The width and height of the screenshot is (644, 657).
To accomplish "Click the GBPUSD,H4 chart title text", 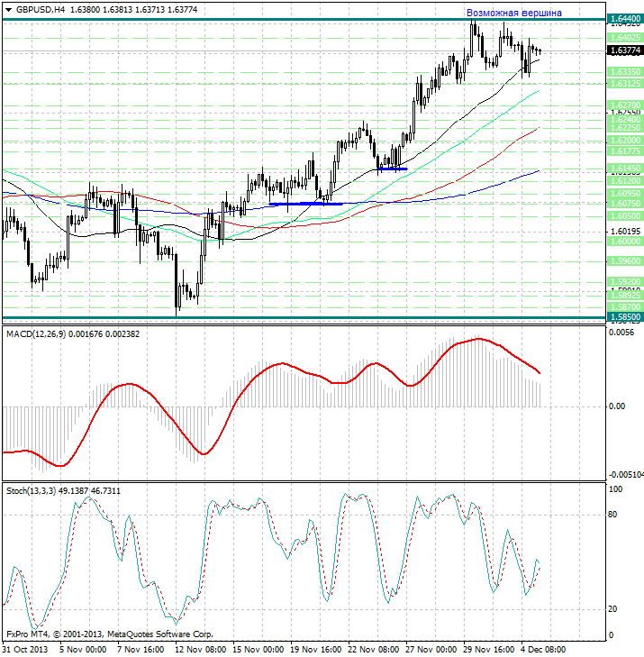I will [41, 9].
